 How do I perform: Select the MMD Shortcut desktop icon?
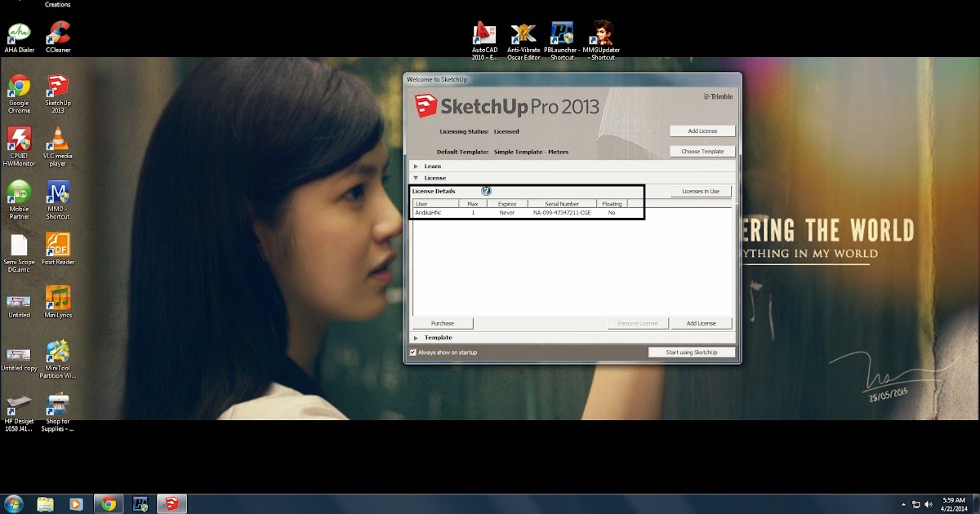(58, 200)
